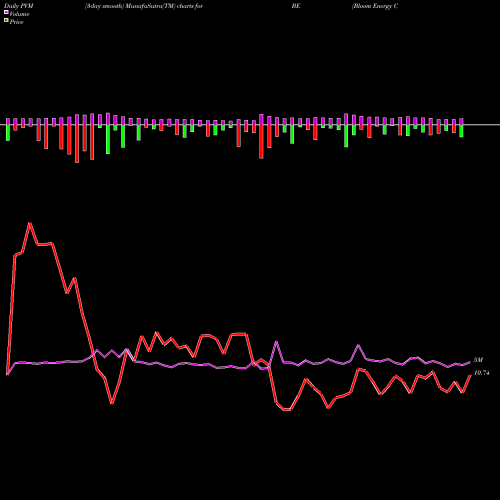Select the 'Price' legend label
Viewport: 500px width, 500px height.
(x=16, y=22)
